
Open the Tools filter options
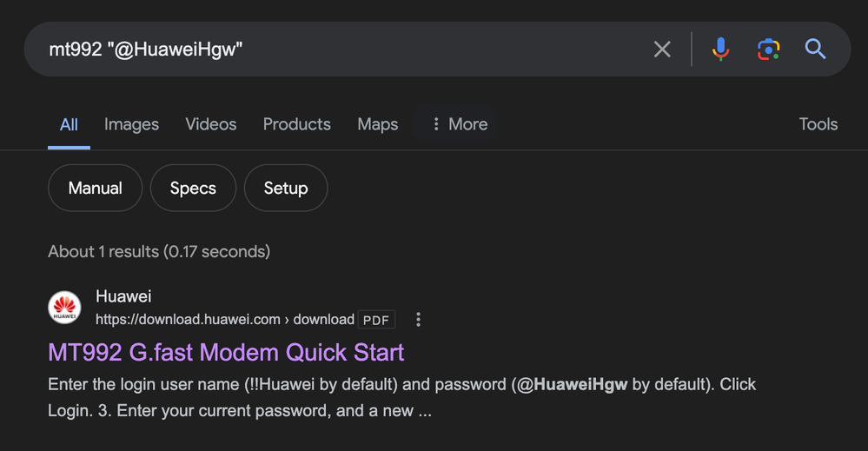[x=818, y=124]
